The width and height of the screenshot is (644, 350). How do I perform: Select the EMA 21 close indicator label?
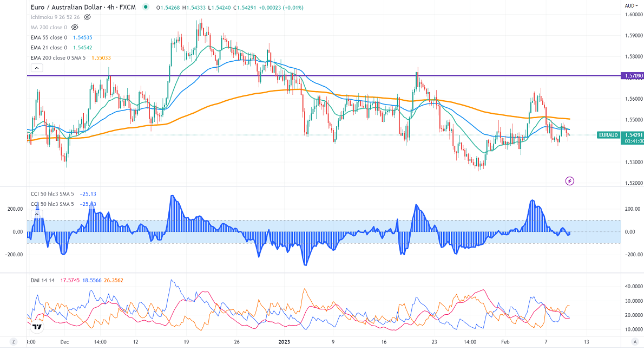coord(49,48)
